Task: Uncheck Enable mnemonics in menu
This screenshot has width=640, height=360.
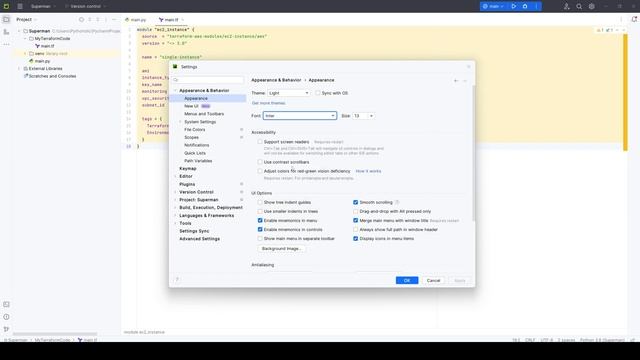Action: tap(260, 220)
